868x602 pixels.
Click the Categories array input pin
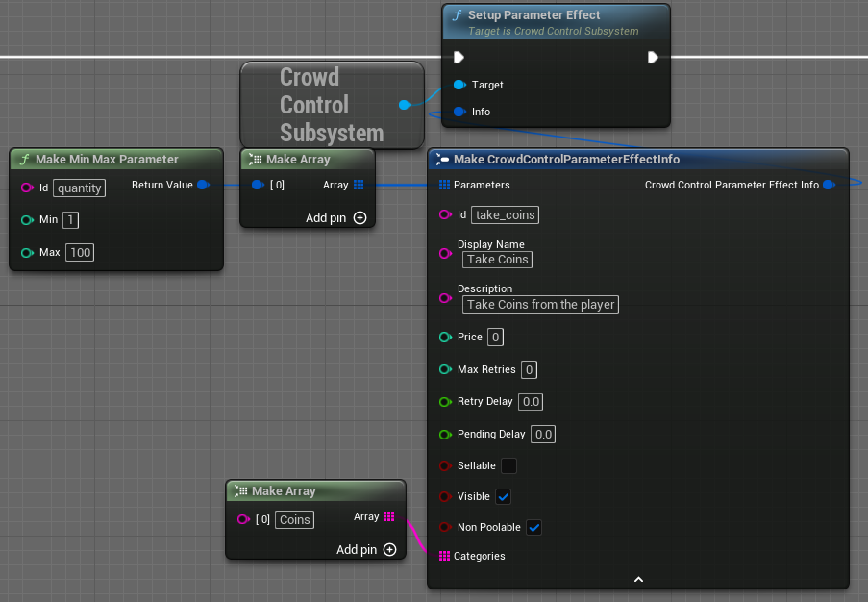[444, 556]
